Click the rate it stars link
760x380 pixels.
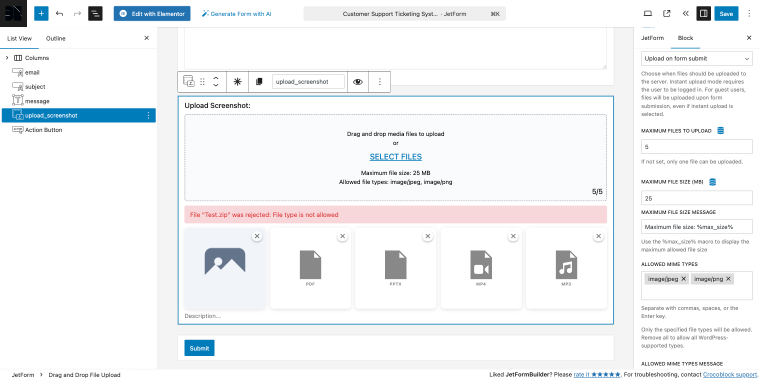pos(597,375)
